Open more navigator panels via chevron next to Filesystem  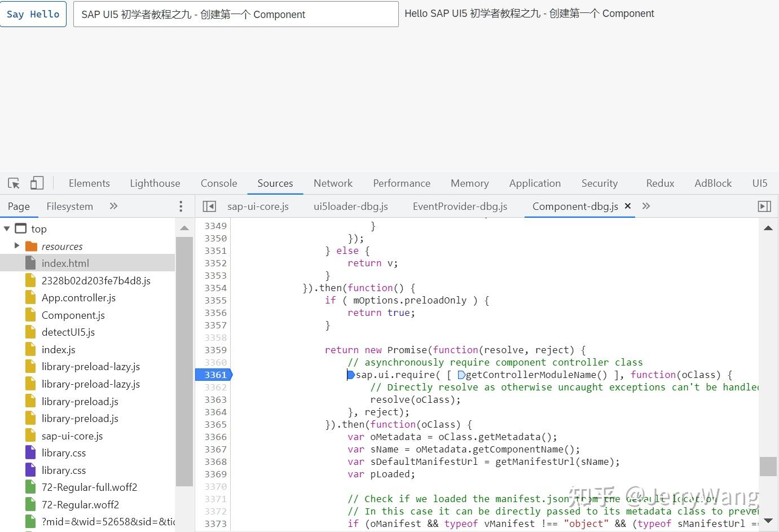pos(113,206)
